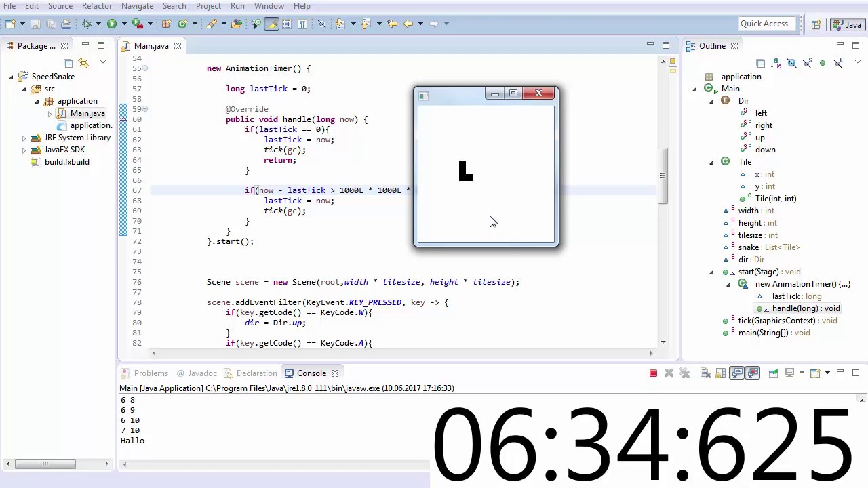Toggle Show Whitespace Characters icon
The image size is (868, 488).
[x=302, y=24]
